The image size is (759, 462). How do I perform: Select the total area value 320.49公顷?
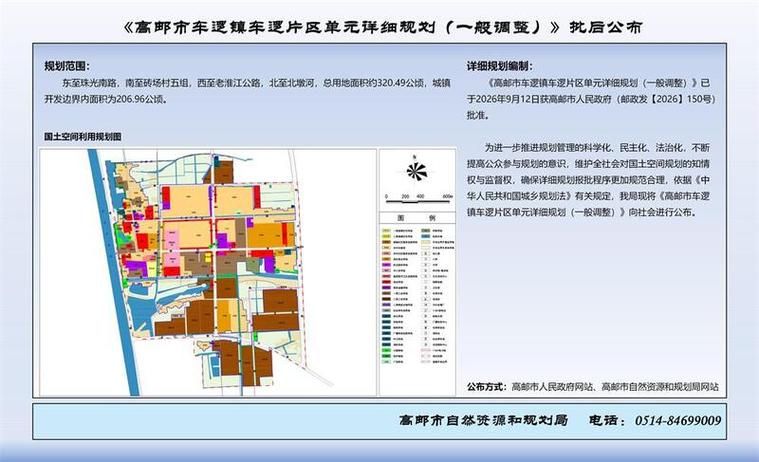coord(400,83)
